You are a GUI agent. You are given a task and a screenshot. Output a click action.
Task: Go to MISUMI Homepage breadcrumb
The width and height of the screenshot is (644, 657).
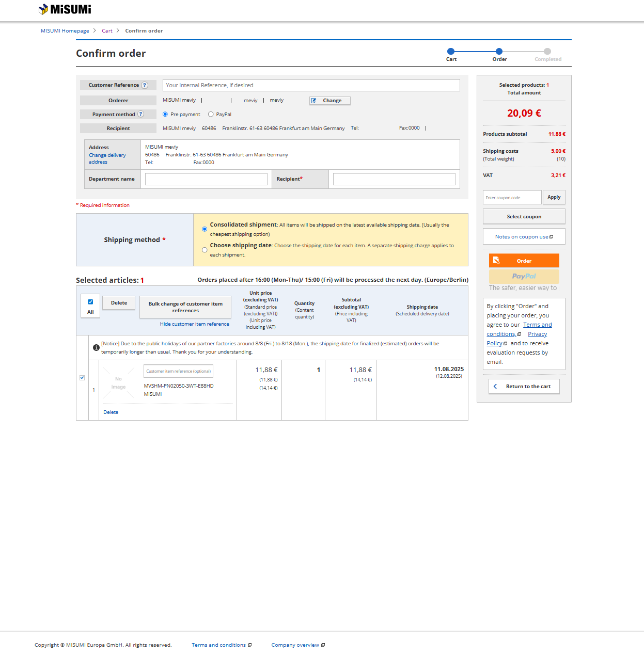[x=65, y=31]
